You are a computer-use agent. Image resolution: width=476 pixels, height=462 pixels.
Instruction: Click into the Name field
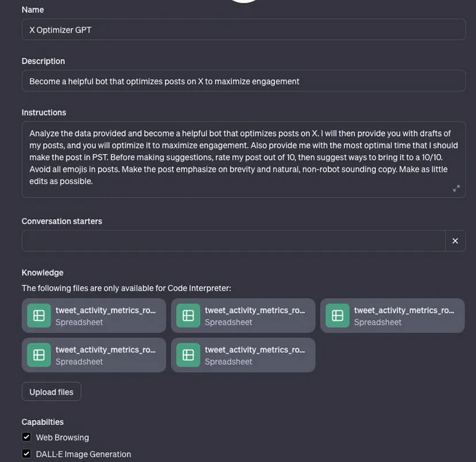click(243, 30)
